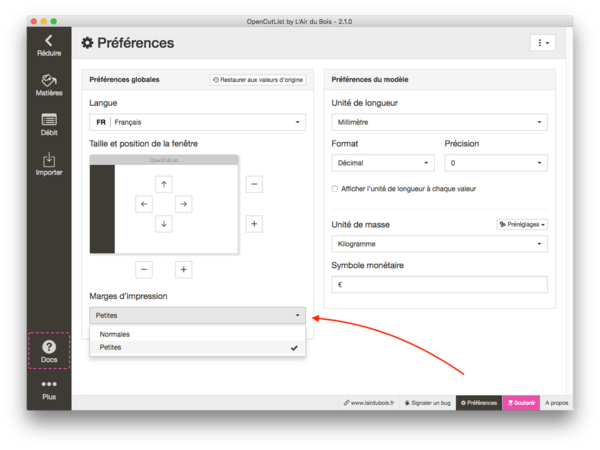Click the Symbole monétaire input field
The image size is (600, 450).
coord(439,284)
